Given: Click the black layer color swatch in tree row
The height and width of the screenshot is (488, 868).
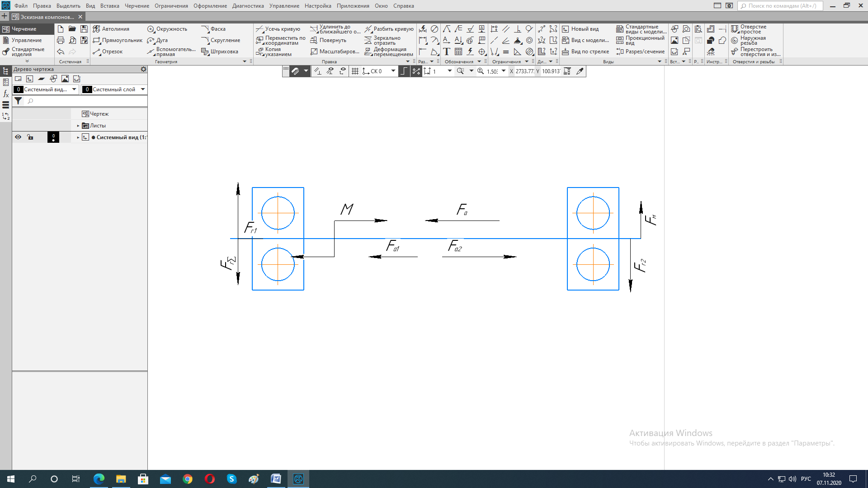Looking at the screenshot, I should click(53, 137).
